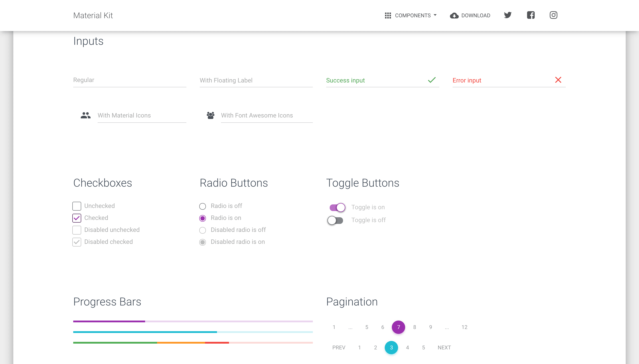Click the NEXT pagination link
Screen dimensions: 639x364
(x=444, y=348)
